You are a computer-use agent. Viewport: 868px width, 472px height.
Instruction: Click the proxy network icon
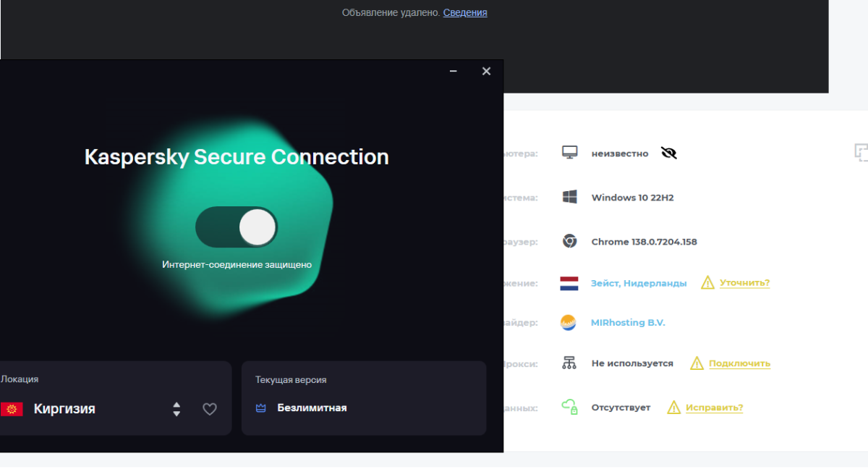coord(569,363)
